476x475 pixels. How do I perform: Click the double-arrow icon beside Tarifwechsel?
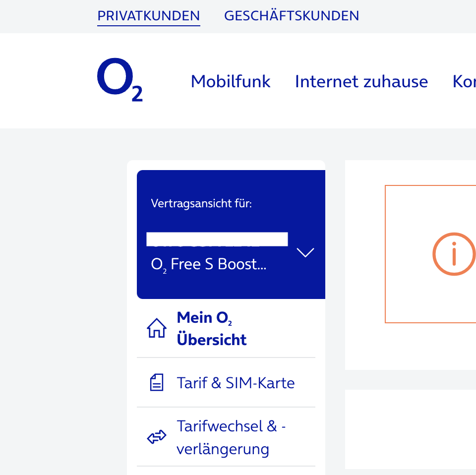pos(157,437)
